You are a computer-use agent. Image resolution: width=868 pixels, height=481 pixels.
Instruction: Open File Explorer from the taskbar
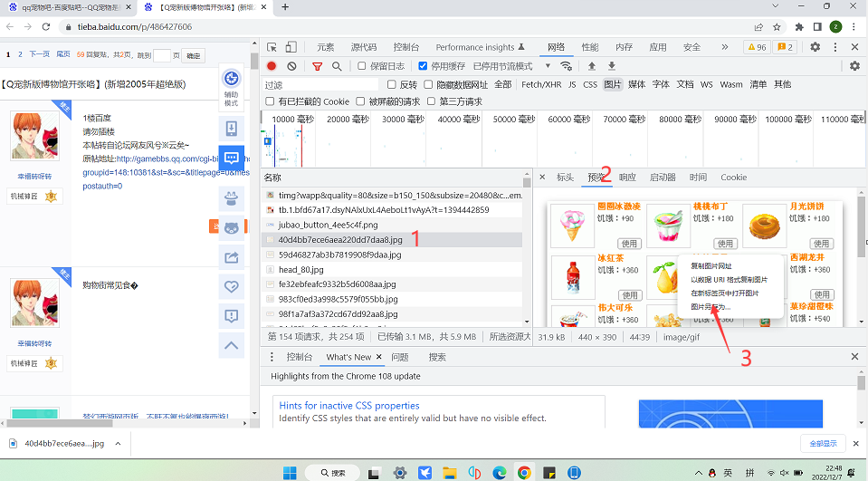click(450, 473)
